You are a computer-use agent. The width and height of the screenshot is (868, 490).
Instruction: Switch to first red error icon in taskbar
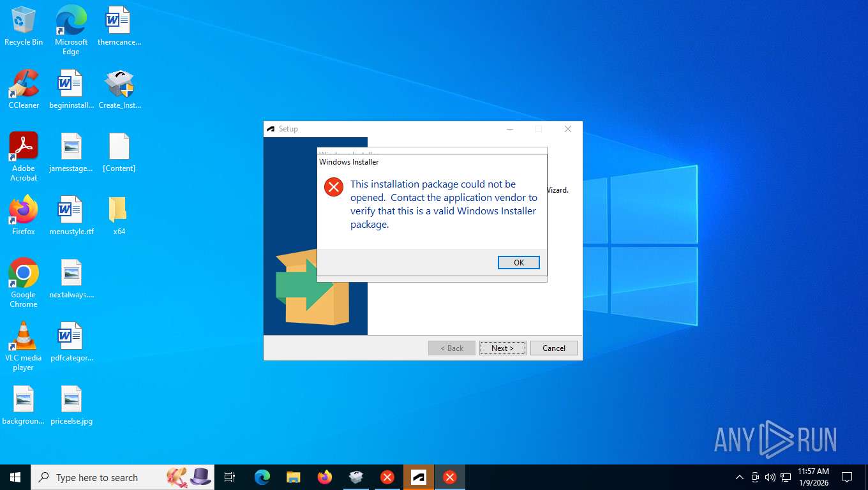[x=387, y=477]
